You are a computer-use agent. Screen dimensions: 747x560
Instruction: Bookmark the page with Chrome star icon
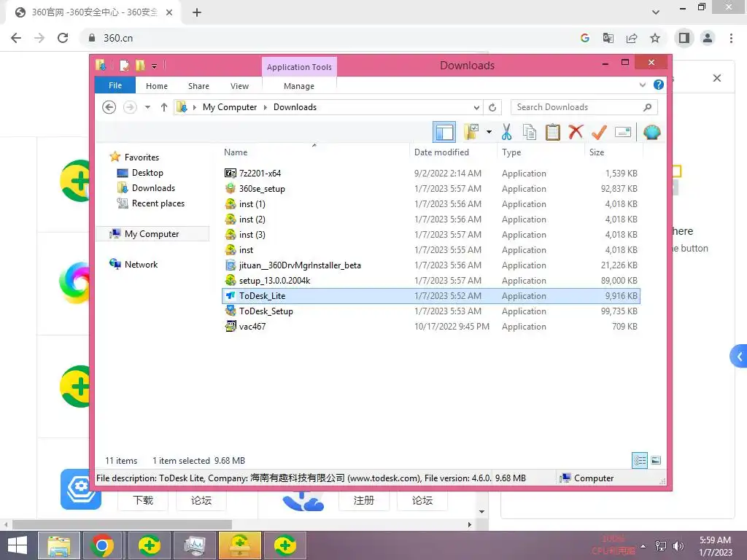click(x=655, y=38)
